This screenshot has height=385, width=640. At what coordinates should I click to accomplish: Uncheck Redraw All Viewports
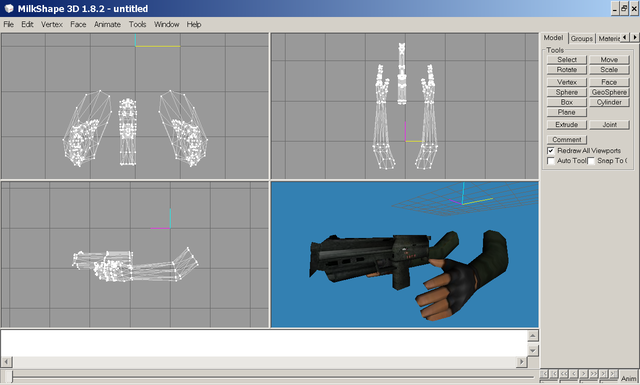tap(551, 151)
